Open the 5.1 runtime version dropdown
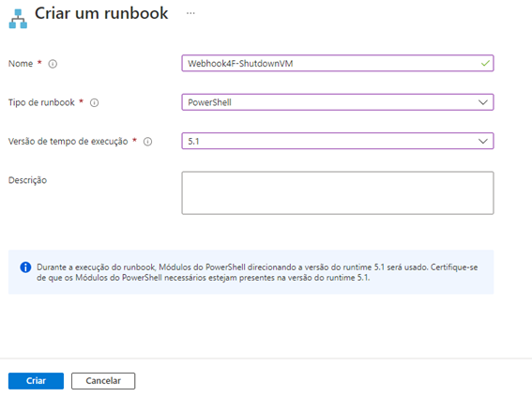The width and height of the screenshot is (532, 397). [x=338, y=141]
